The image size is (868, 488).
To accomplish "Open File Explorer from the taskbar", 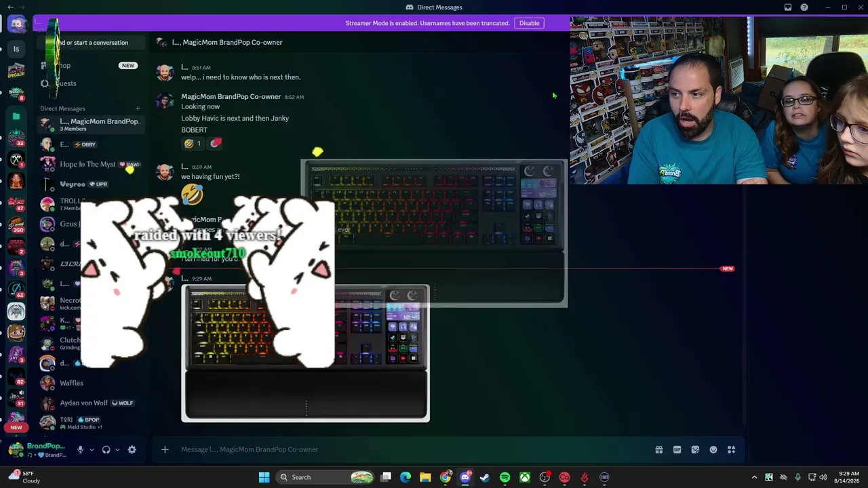I will tap(425, 477).
